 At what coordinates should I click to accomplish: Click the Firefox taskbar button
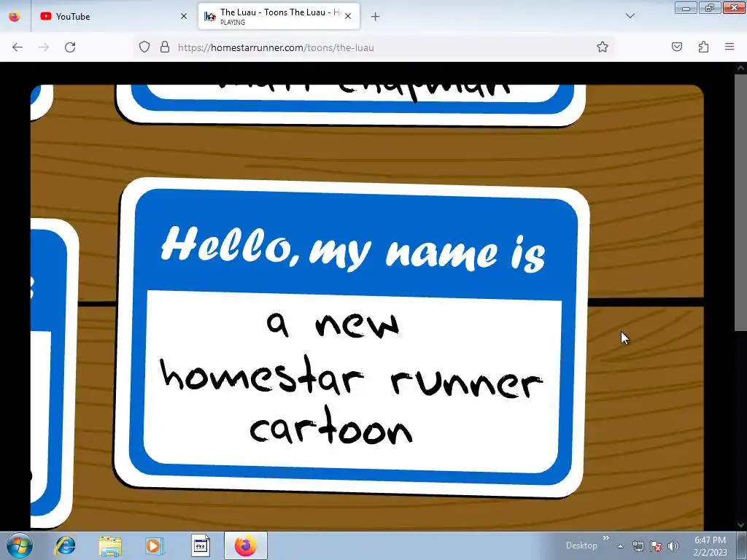pos(245,545)
